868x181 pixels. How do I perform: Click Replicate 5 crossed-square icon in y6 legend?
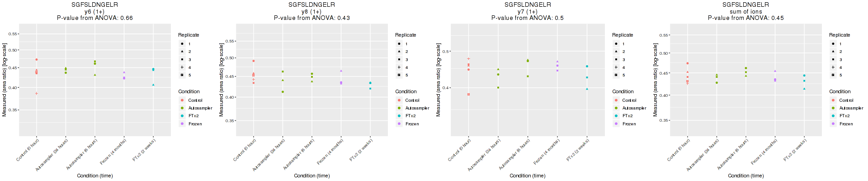[182, 75]
